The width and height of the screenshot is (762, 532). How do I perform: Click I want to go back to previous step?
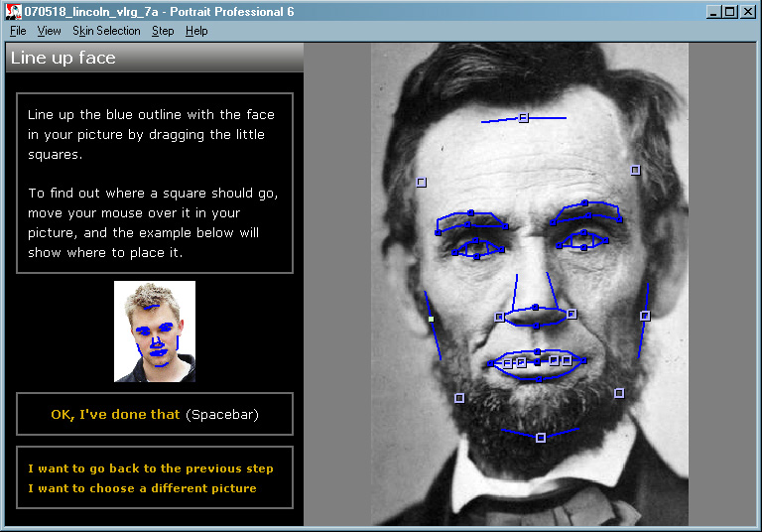coord(151,468)
